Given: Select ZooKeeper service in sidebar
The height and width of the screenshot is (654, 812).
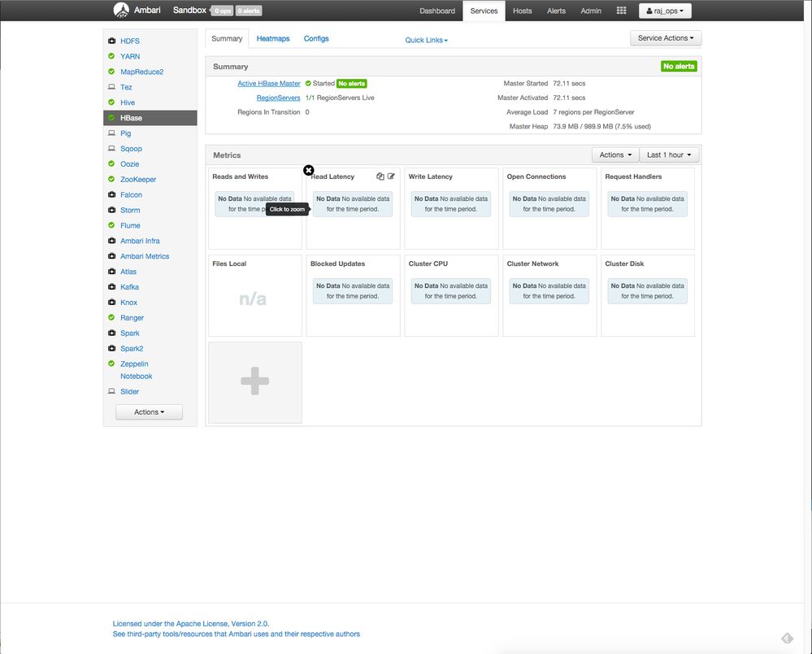Looking at the screenshot, I should click(138, 179).
